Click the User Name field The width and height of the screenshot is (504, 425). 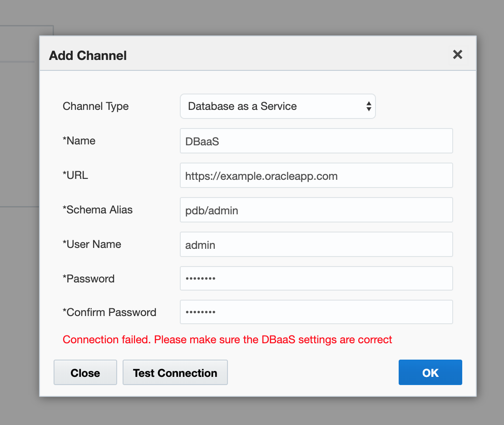tap(316, 245)
